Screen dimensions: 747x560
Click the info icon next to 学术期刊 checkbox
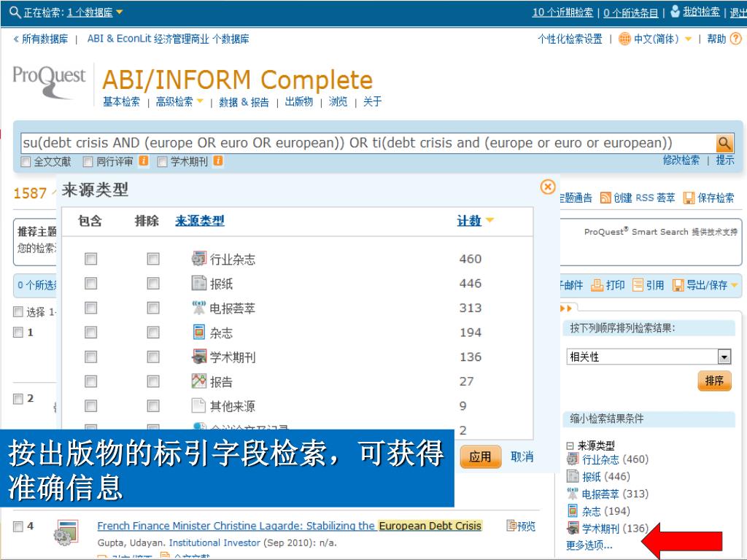(x=217, y=161)
